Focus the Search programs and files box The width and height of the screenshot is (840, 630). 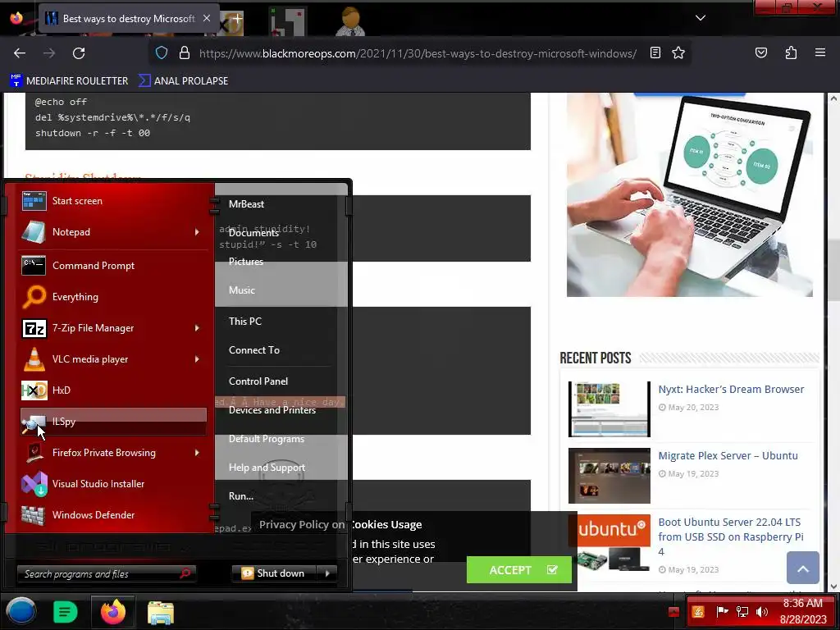coord(106,573)
